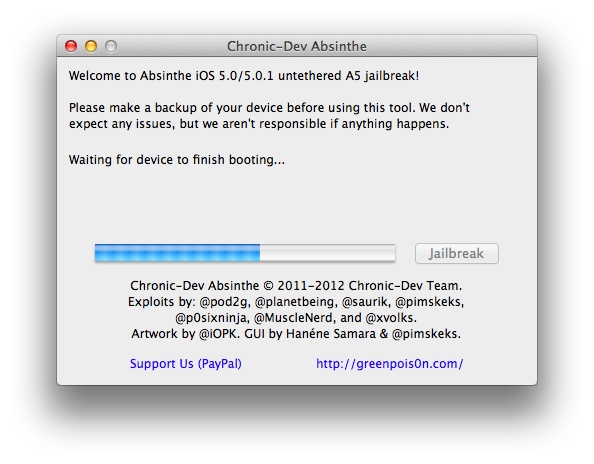The image size is (594, 464).
Task: Click the '@p0sixninja, @MuscleNerd' credits line
Action: tap(296, 318)
